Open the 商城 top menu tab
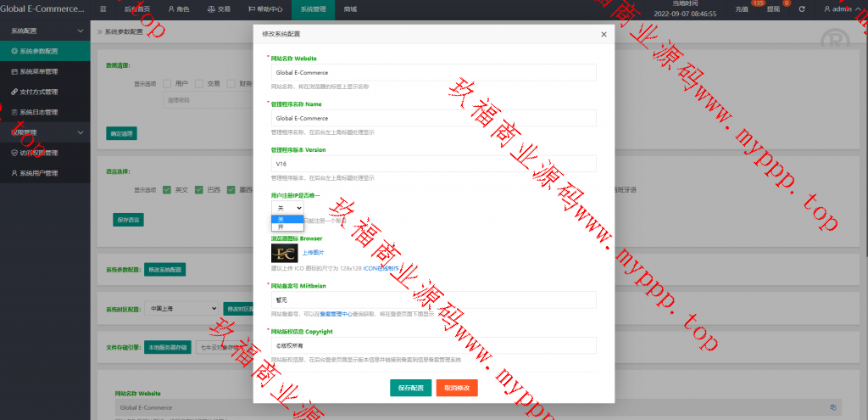This screenshot has width=868, height=420. point(351,9)
